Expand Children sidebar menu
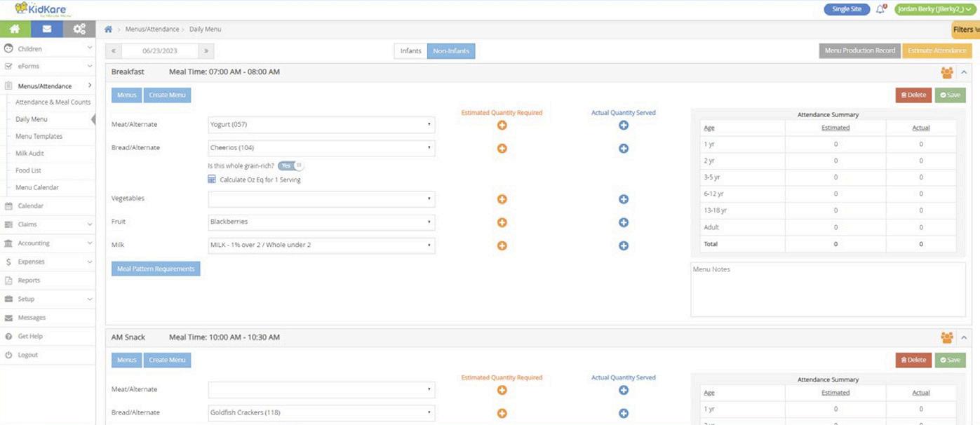The height and width of the screenshot is (425, 980). point(48,48)
